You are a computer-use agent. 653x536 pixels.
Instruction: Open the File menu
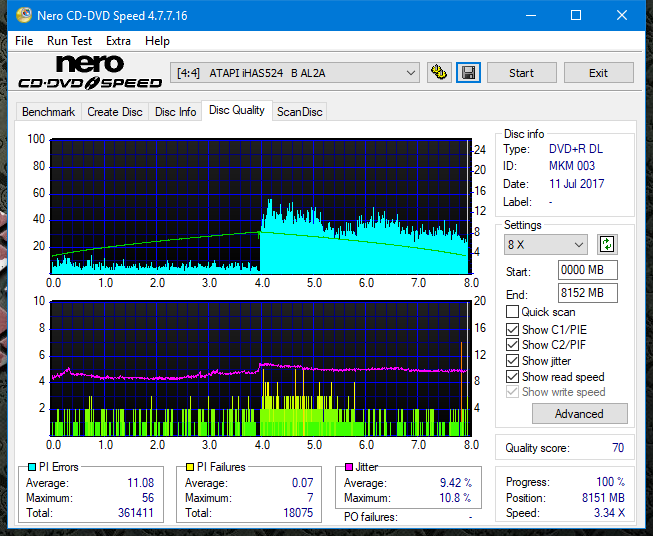[24, 41]
